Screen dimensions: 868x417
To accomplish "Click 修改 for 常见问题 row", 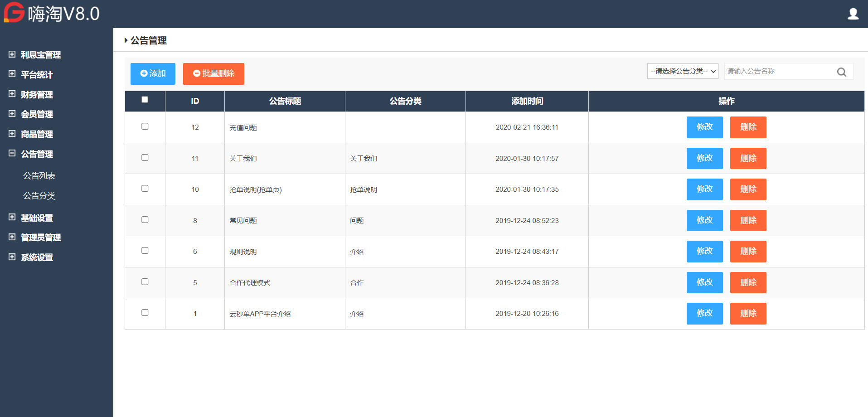I will [705, 221].
